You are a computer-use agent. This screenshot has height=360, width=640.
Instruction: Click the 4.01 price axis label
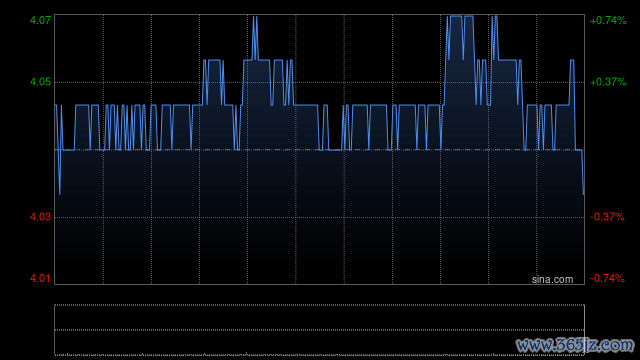(40, 278)
